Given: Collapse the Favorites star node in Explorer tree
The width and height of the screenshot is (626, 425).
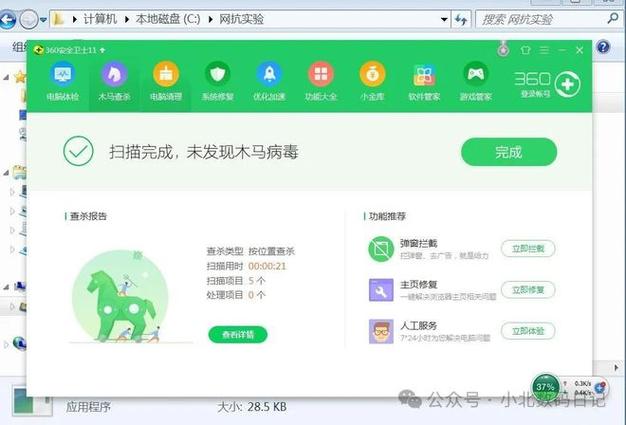Looking at the screenshot, I should pyautogui.click(x=6, y=77).
